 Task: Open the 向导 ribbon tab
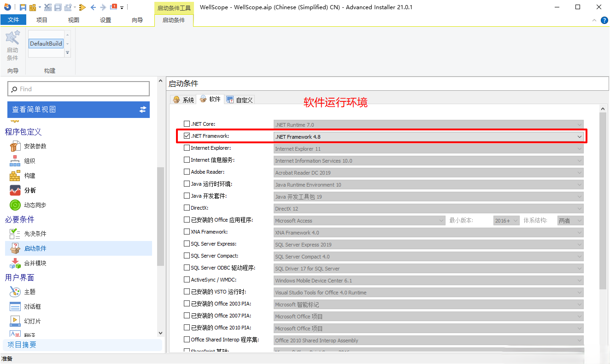click(x=137, y=20)
